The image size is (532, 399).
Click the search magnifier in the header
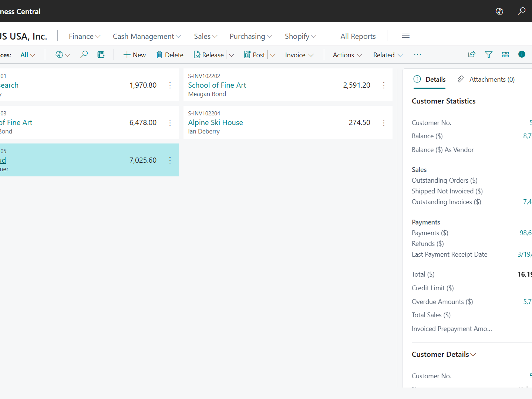pyautogui.click(x=521, y=11)
